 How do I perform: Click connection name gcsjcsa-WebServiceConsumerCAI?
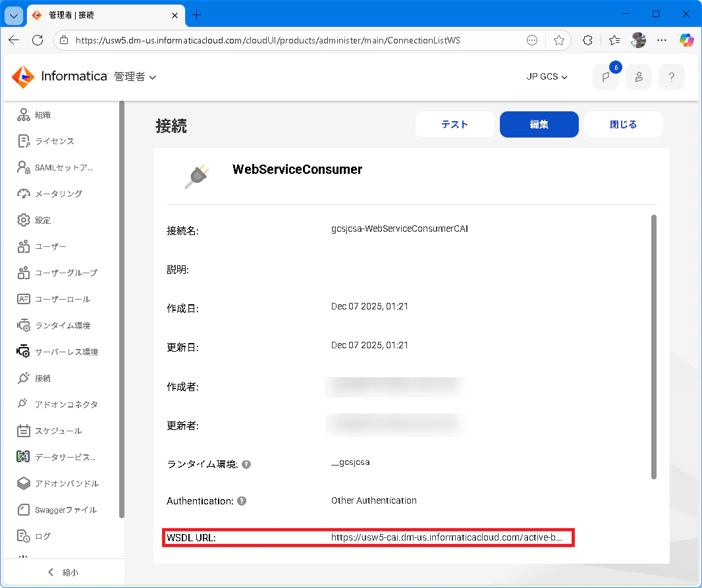pos(400,228)
